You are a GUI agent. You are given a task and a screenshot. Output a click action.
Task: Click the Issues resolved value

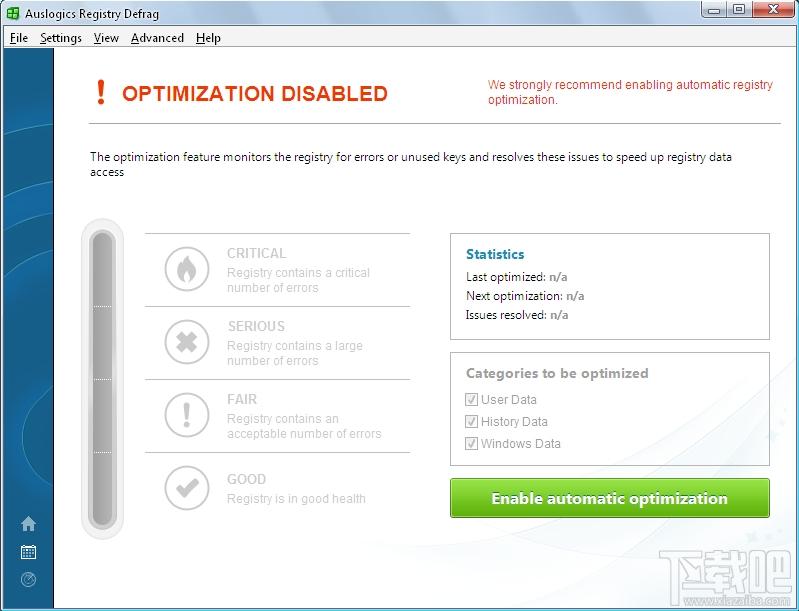[559, 315]
